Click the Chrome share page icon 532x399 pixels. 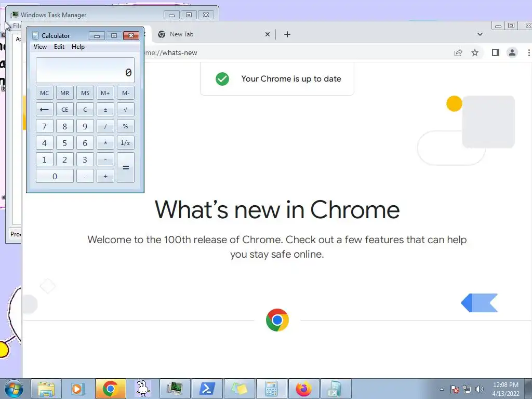[458, 52]
